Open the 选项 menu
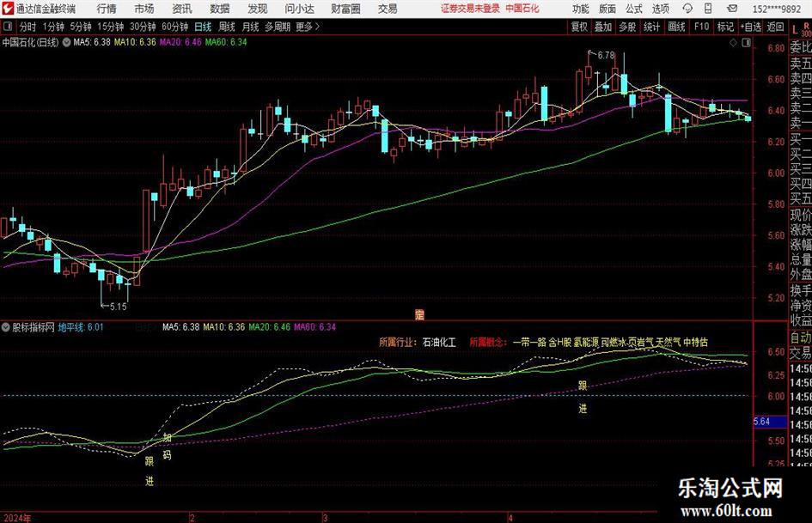The height and width of the screenshot is (523, 812). (660, 9)
